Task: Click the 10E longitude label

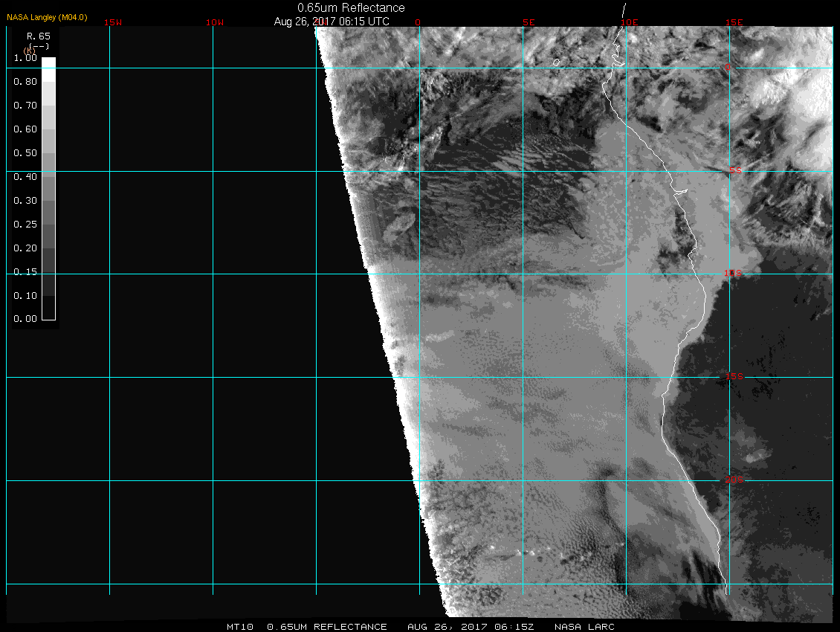Action: click(x=630, y=22)
